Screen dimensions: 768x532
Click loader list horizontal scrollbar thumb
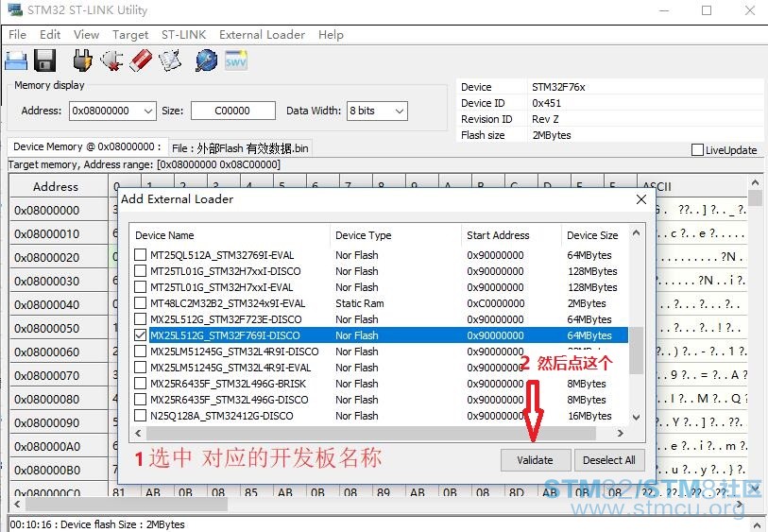point(371,433)
